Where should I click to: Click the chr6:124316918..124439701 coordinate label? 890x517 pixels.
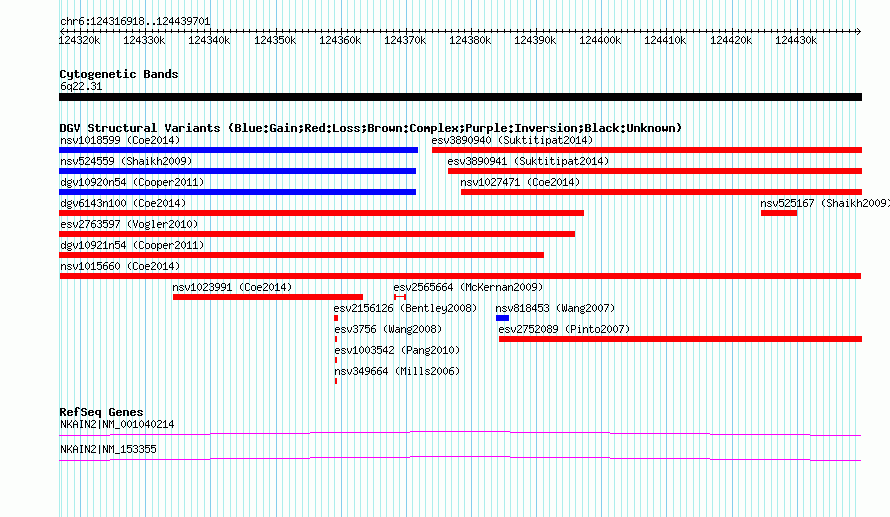tap(135, 22)
